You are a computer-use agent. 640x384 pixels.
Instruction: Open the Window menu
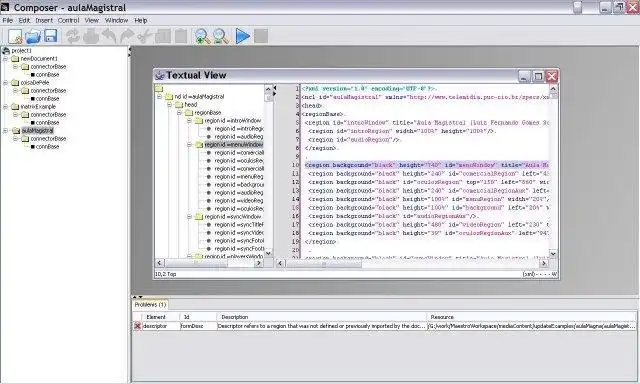(x=116, y=20)
